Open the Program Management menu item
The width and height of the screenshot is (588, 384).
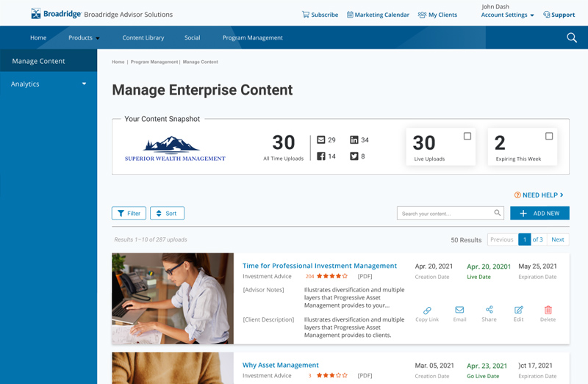pos(252,37)
